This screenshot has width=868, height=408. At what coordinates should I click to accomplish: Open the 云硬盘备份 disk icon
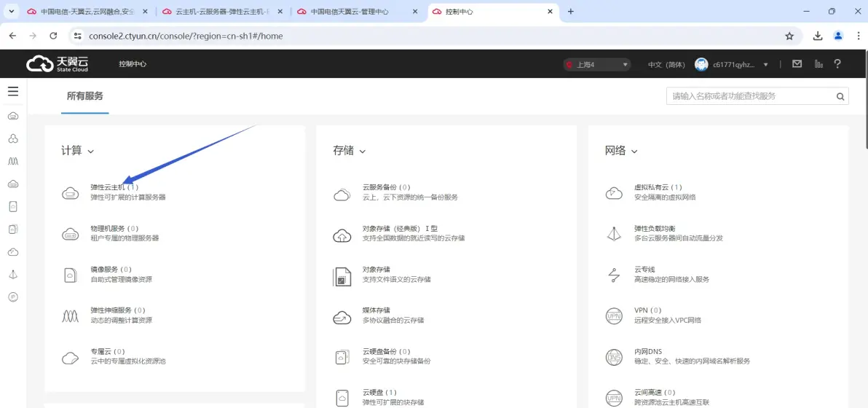click(342, 358)
